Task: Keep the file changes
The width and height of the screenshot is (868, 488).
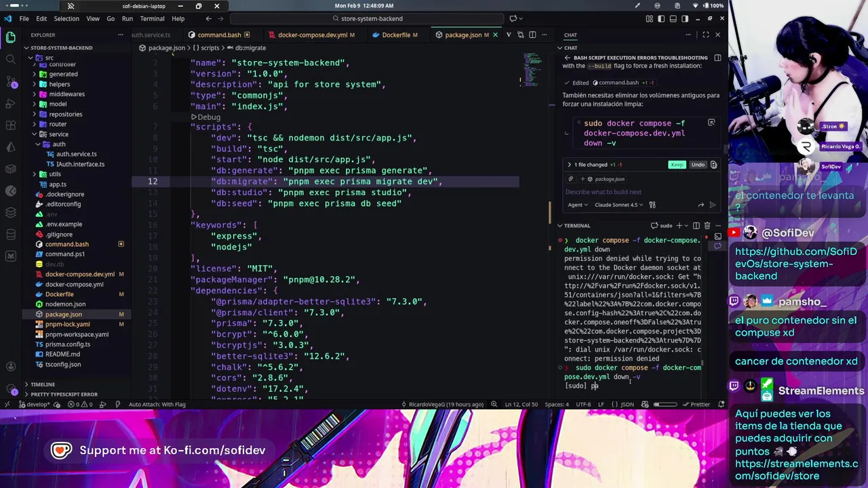Action: (677, 165)
